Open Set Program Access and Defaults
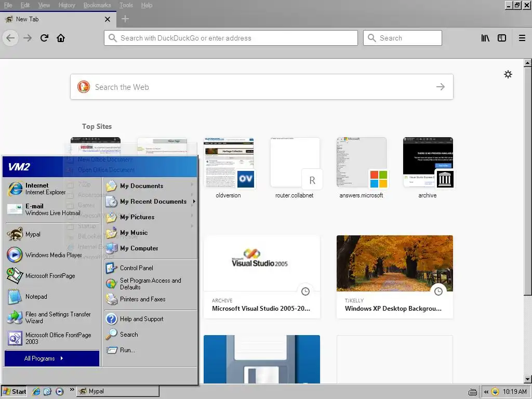This screenshot has height=399, width=532. [x=150, y=284]
